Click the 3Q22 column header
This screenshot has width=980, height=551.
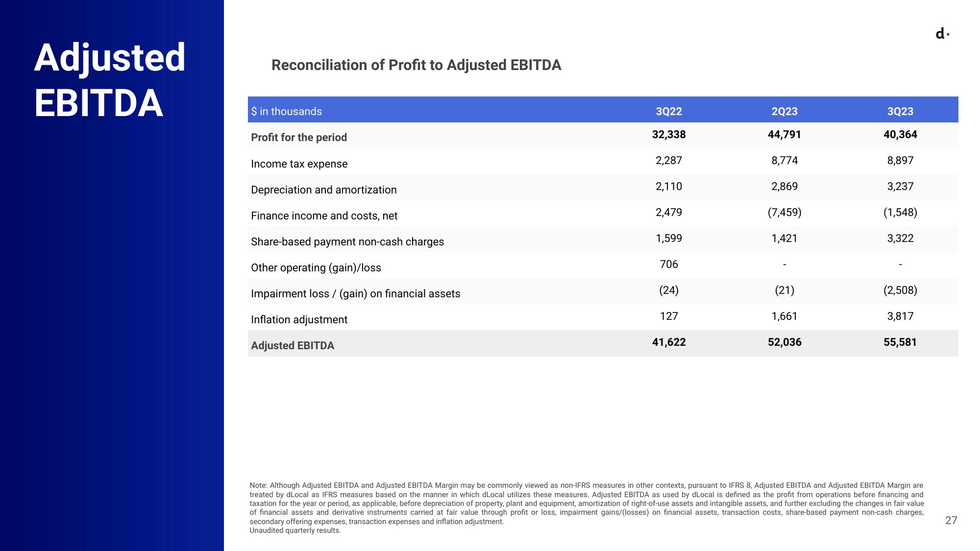[x=669, y=111]
